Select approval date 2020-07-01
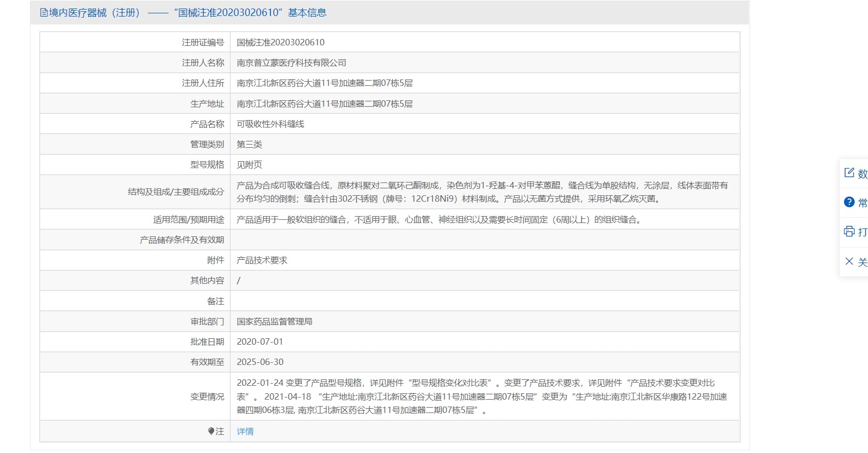This screenshot has width=868, height=453. (260, 341)
